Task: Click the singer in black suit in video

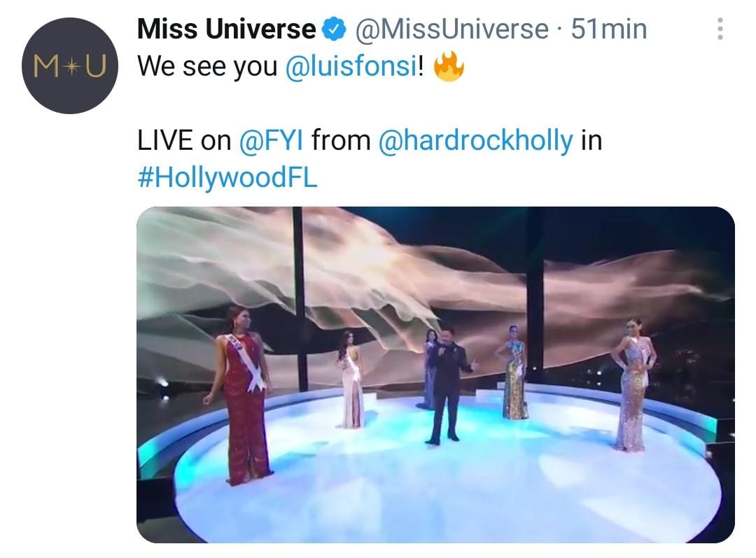Action: [x=449, y=385]
